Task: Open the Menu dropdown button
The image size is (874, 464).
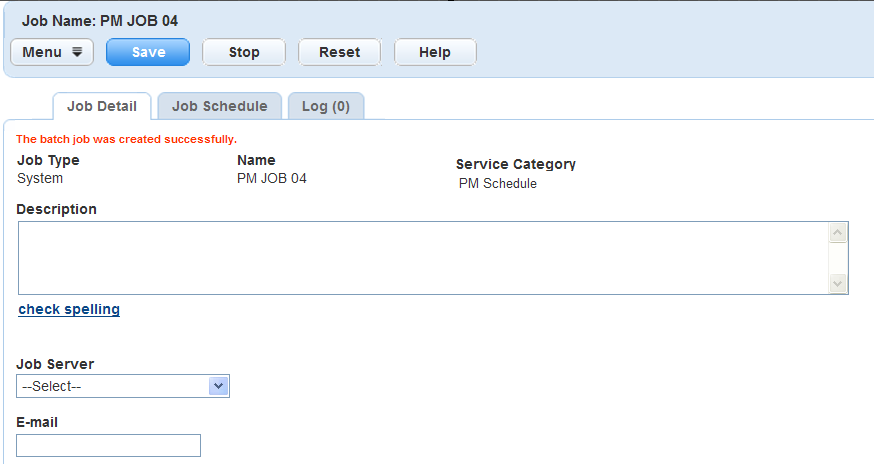Action: pos(52,52)
